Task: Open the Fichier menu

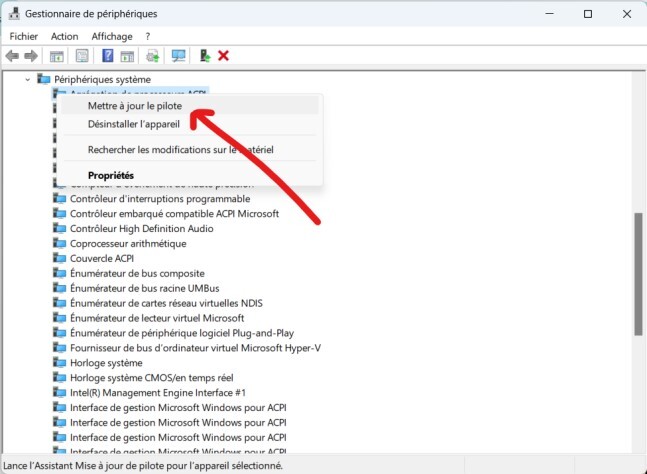Action: coord(23,36)
